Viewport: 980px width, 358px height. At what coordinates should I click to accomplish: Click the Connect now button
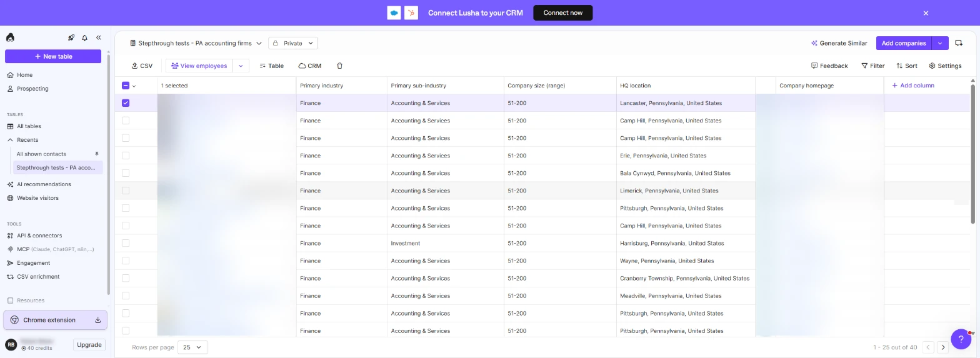562,13
